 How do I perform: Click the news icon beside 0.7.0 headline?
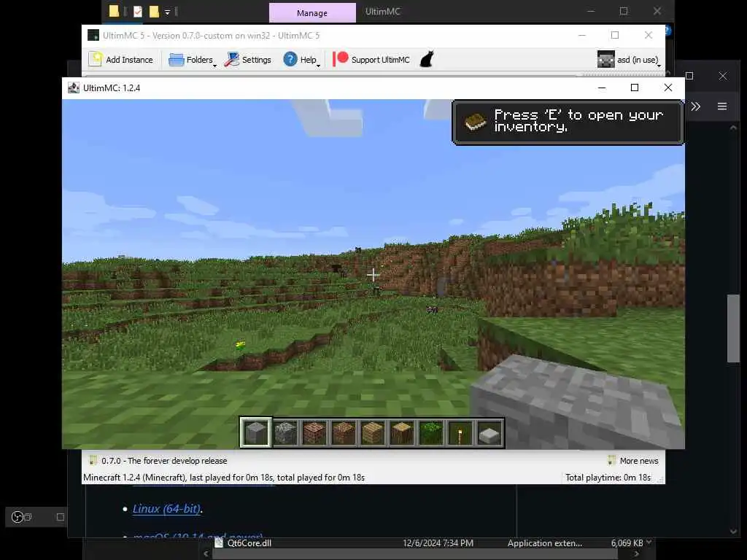click(93, 460)
